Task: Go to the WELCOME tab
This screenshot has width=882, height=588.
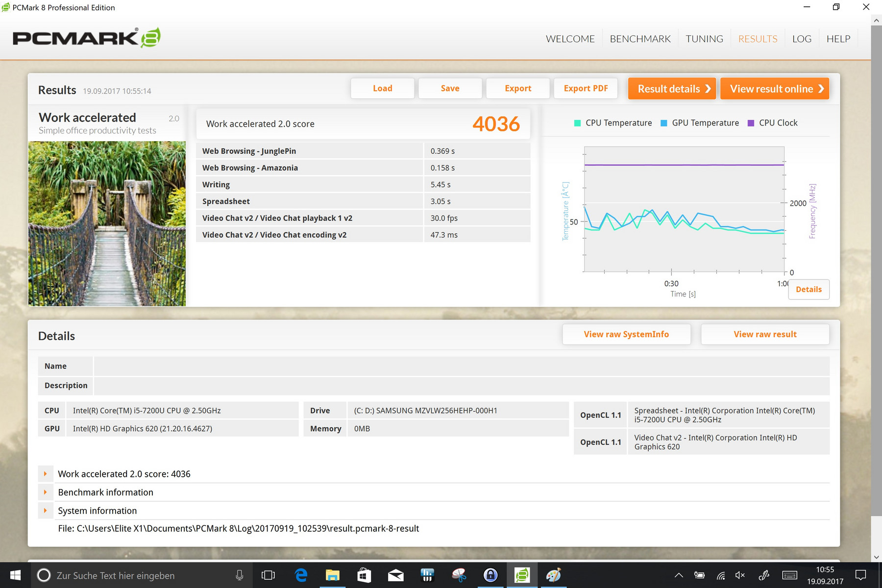Action: pyautogui.click(x=570, y=39)
